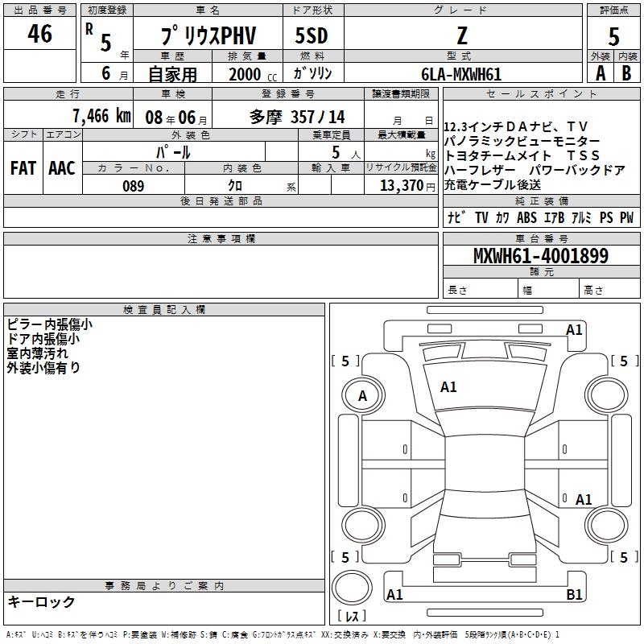This screenshot has height=644, width=644.
Task: Click color number "089"
Action: coord(134,186)
